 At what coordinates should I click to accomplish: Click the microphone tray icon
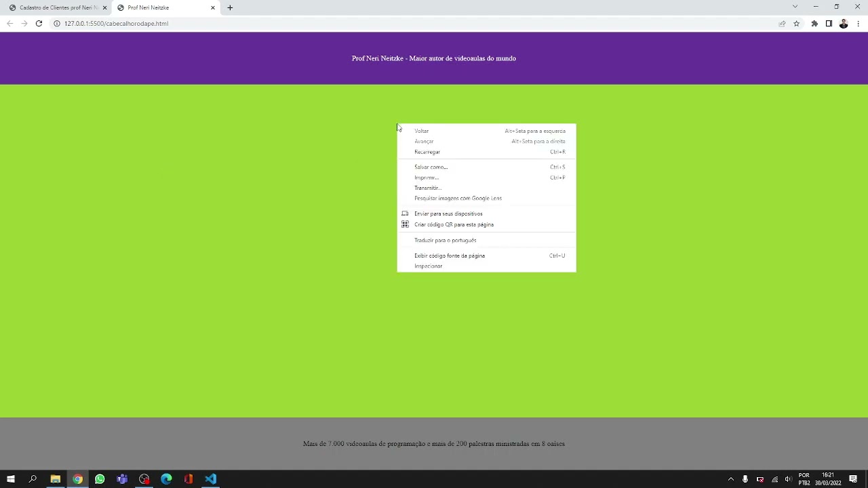(x=745, y=479)
